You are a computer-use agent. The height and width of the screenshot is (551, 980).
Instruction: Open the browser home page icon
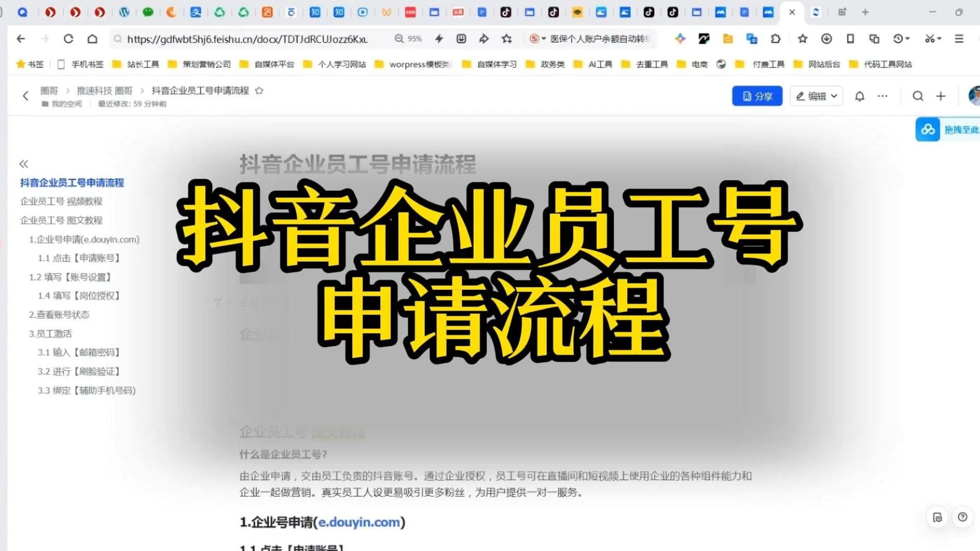(92, 39)
